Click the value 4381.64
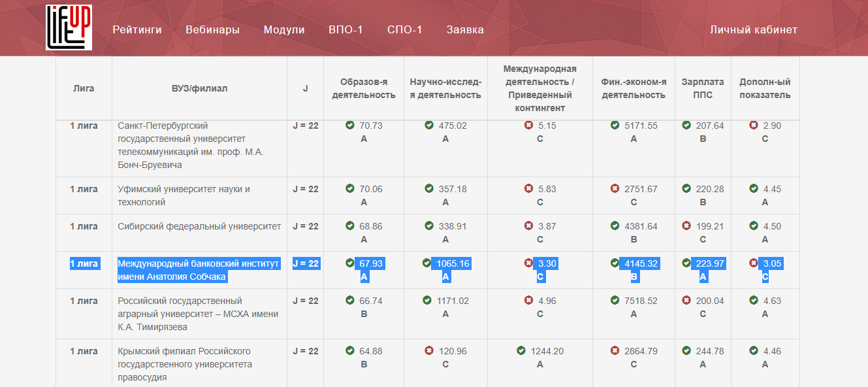The width and height of the screenshot is (868, 387). [641, 226]
